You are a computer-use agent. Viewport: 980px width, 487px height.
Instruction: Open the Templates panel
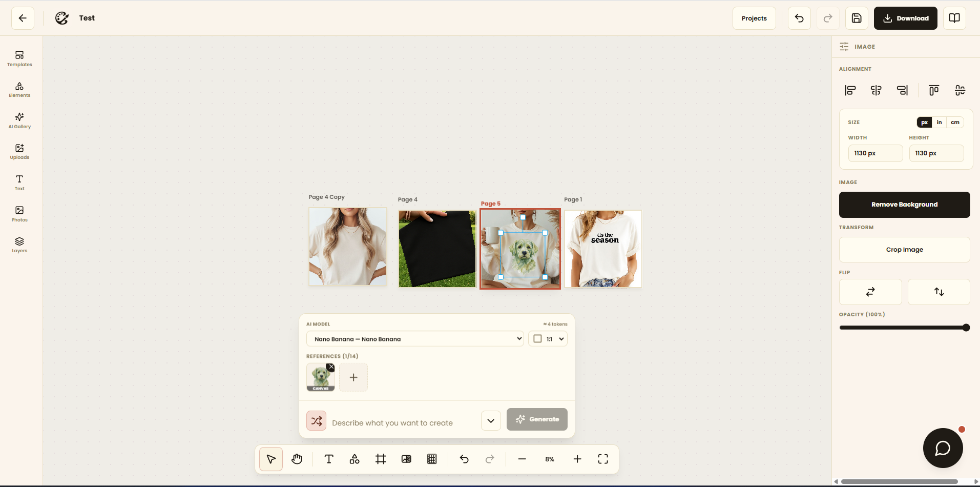pos(19,59)
